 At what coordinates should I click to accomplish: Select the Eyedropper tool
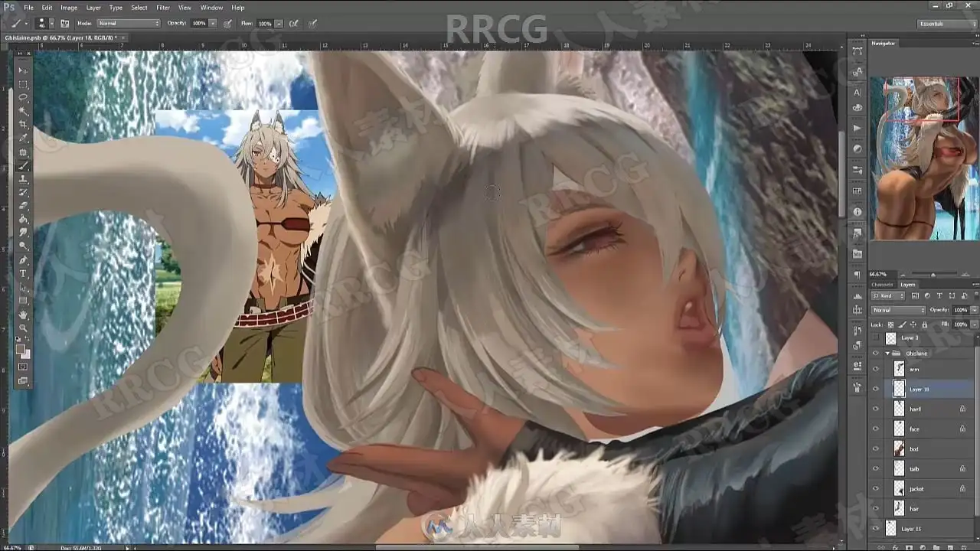(23, 139)
